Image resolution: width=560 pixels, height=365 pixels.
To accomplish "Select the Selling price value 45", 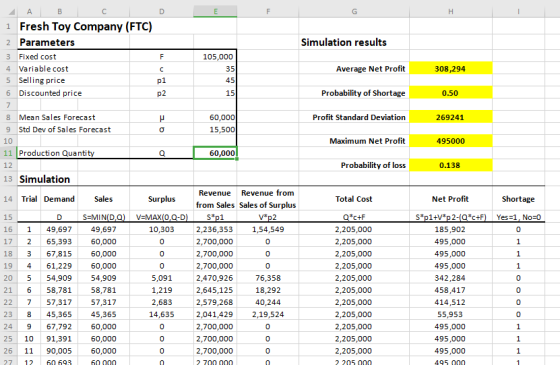I will (230, 81).
